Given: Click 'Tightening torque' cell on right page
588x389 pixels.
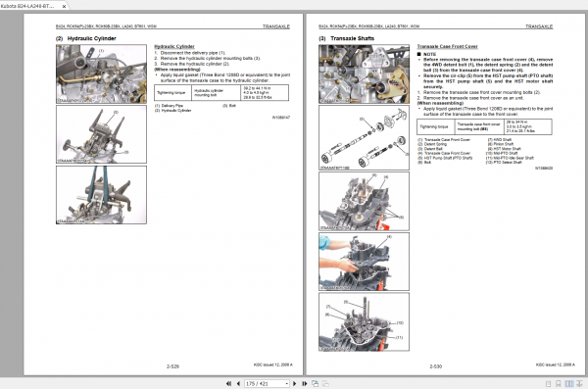Looking at the screenshot, I should 436,126.
